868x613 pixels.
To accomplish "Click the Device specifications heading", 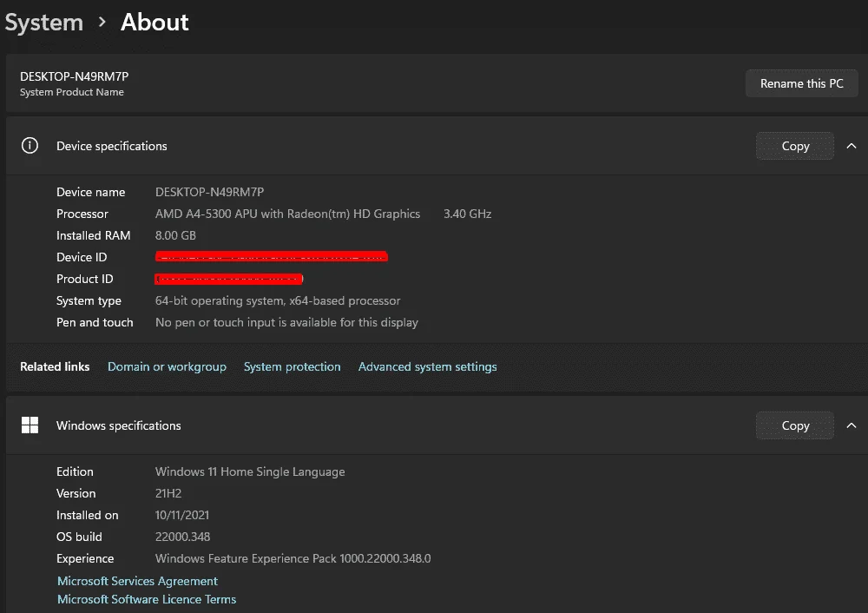I will (x=112, y=146).
